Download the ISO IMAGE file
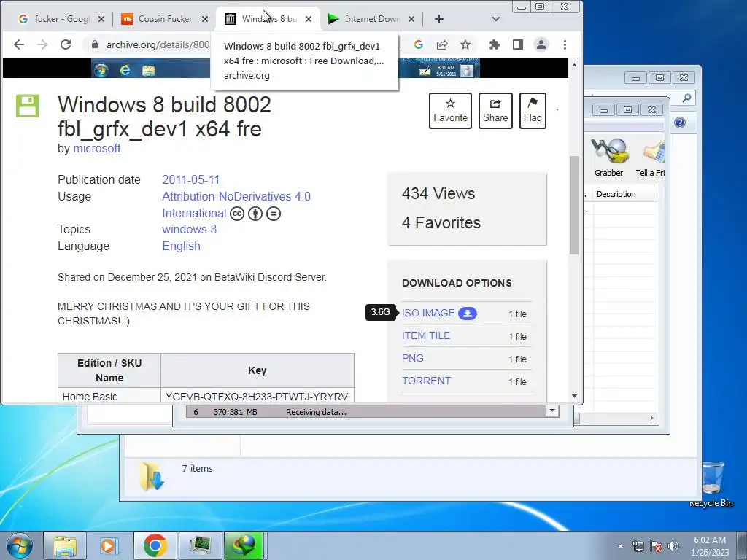This screenshot has height=560, width=747. pyautogui.click(x=428, y=314)
